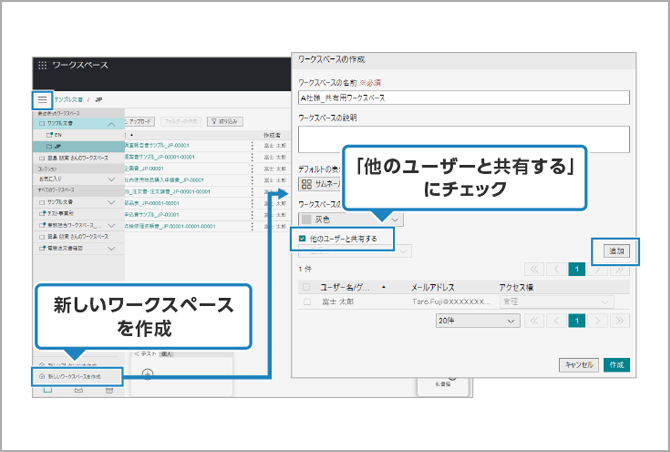Click 新しいワークスペースを作成 menu entry
Viewport: 670px width, 452px height.
tap(75, 376)
